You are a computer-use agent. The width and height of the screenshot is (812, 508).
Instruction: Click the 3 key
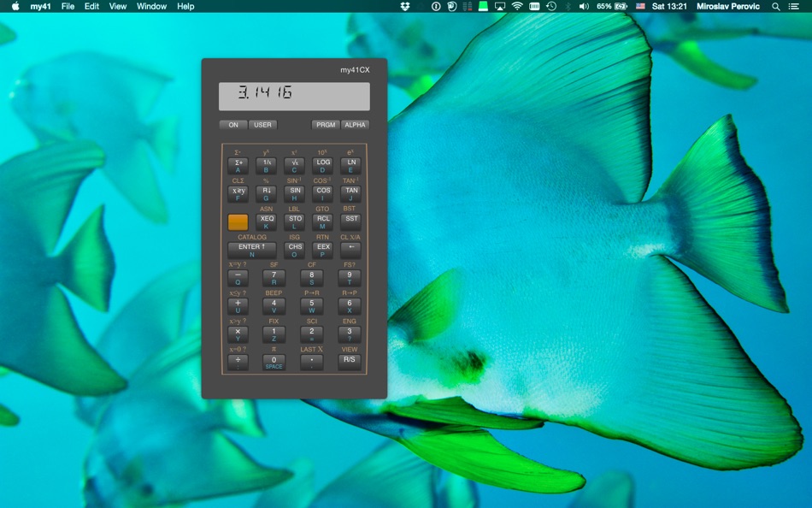pyautogui.click(x=350, y=334)
